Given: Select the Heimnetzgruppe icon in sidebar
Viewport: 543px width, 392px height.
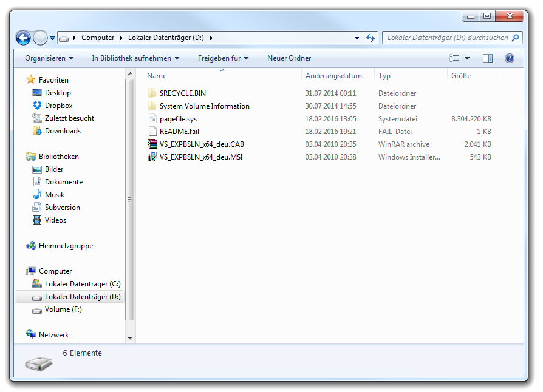Looking at the screenshot, I should (31, 246).
